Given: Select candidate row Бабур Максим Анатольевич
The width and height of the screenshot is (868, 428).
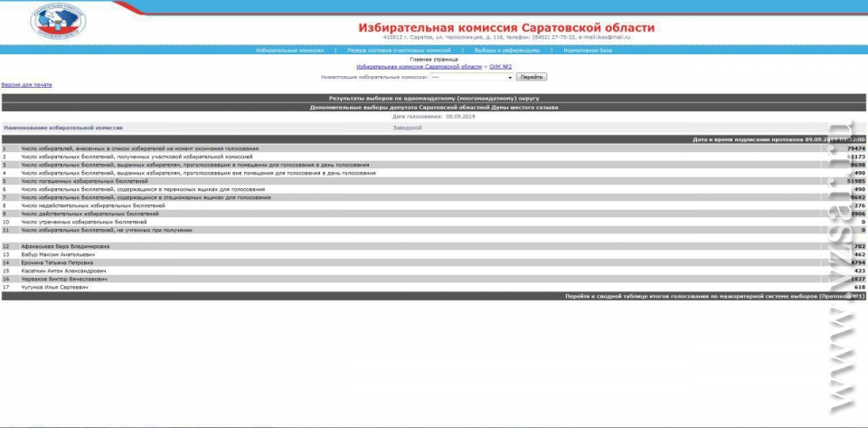Looking at the screenshot, I should click(433, 254).
